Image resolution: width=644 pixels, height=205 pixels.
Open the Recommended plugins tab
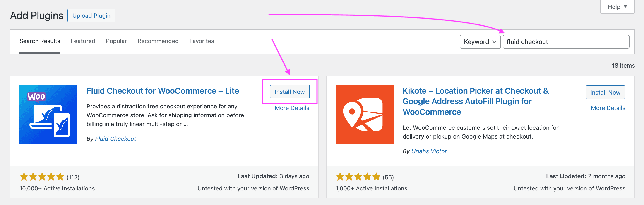(x=158, y=41)
